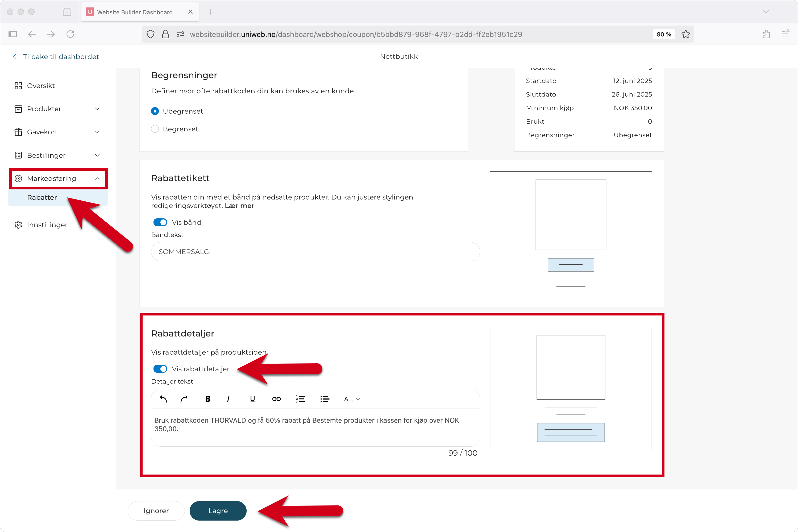Image resolution: width=798 pixels, height=532 pixels.
Task: Expand the Gavekort menu chevron
Action: coord(97,132)
